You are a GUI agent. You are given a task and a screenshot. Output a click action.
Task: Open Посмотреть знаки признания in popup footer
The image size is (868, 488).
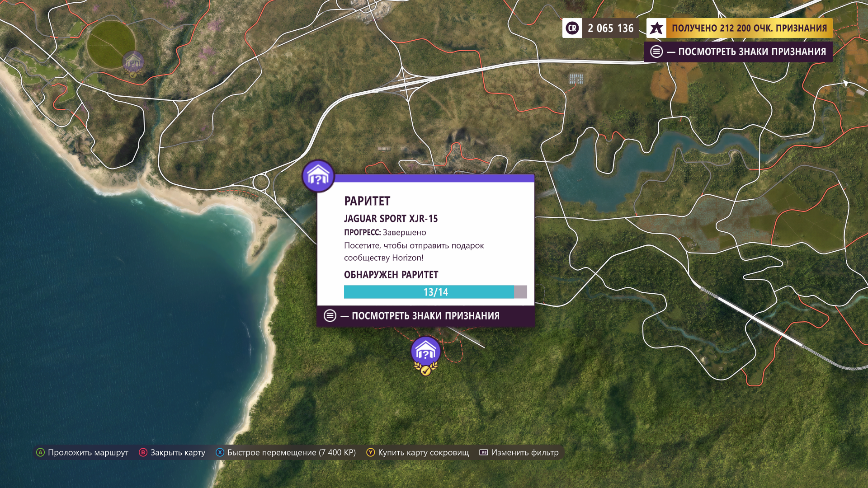coord(425,315)
